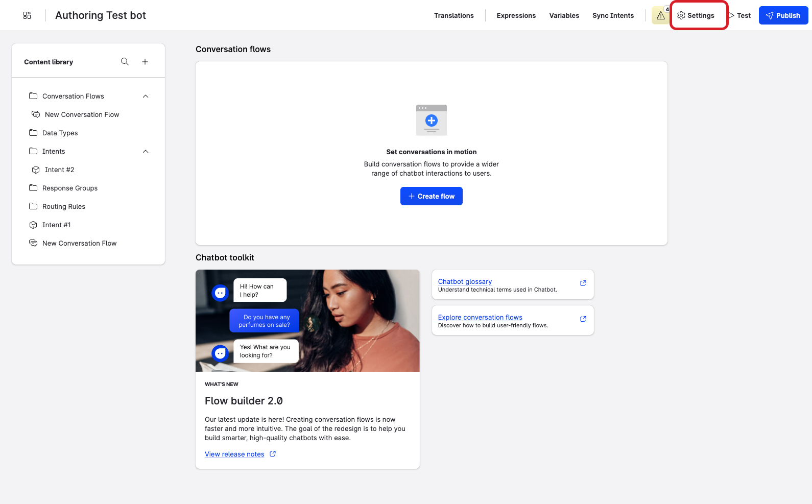Add new item to Content library

point(145,62)
